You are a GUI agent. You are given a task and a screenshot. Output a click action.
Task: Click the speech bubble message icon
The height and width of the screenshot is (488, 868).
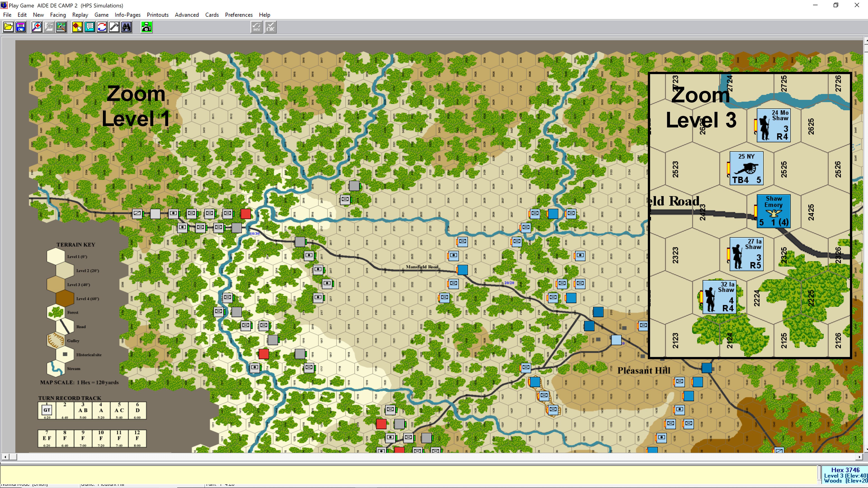click(90, 27)
